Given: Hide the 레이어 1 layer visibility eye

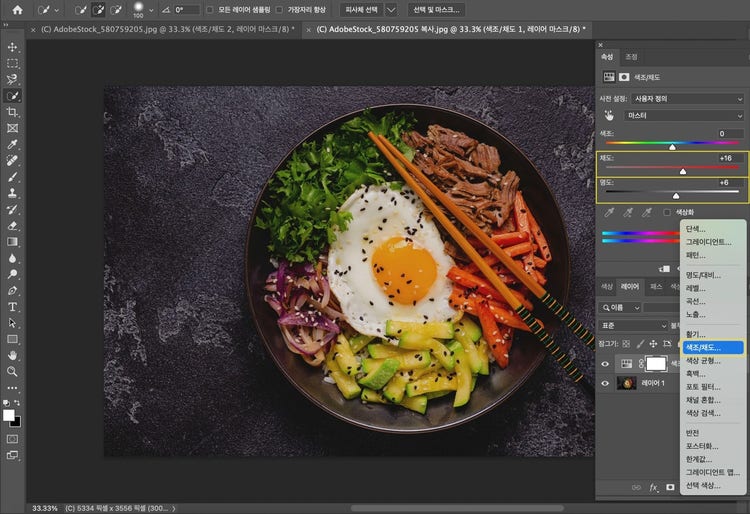Looking at the screenshot, I should pos(605,383).
